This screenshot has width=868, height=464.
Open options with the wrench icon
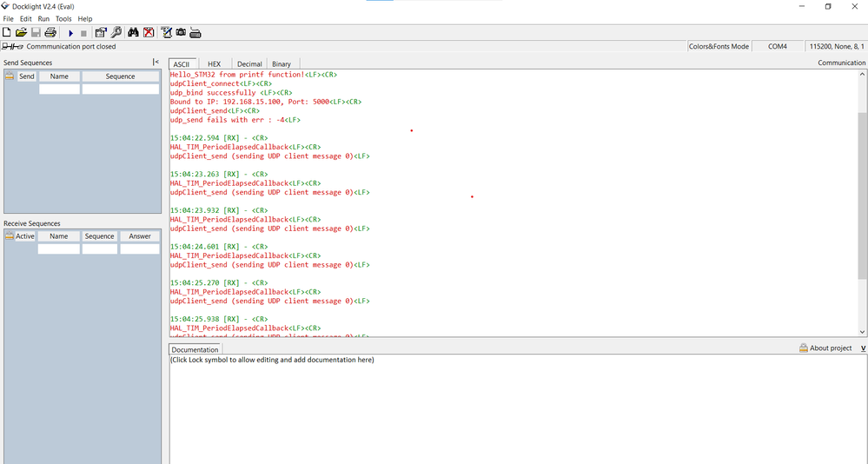tap(116, 33)
